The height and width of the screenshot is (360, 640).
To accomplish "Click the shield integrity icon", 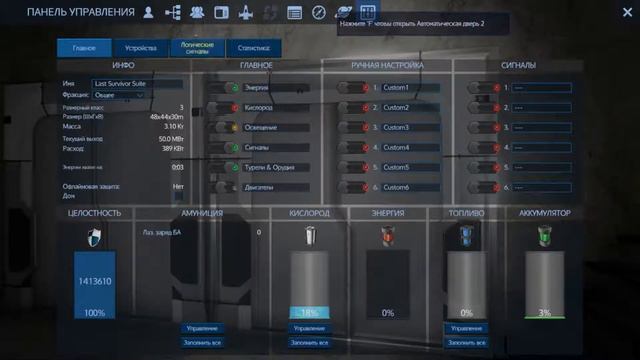I will coord(94,237).
